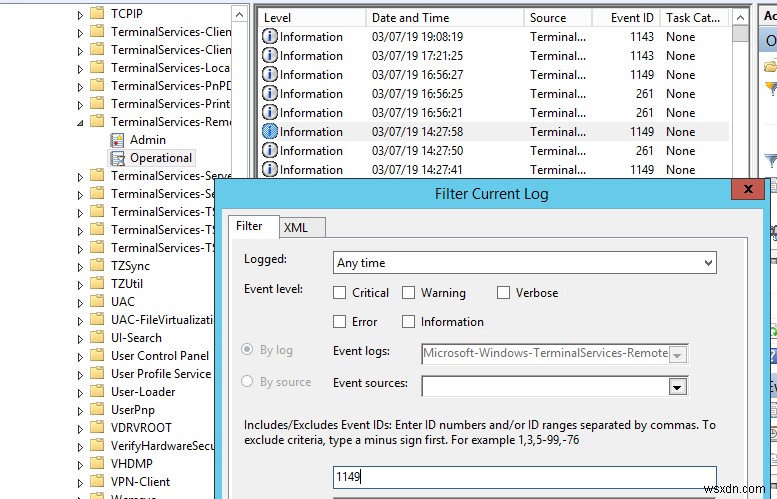Click the info icon on the 17:21:25 event
The width and height of the screenshot is (777, 499).
270,55
